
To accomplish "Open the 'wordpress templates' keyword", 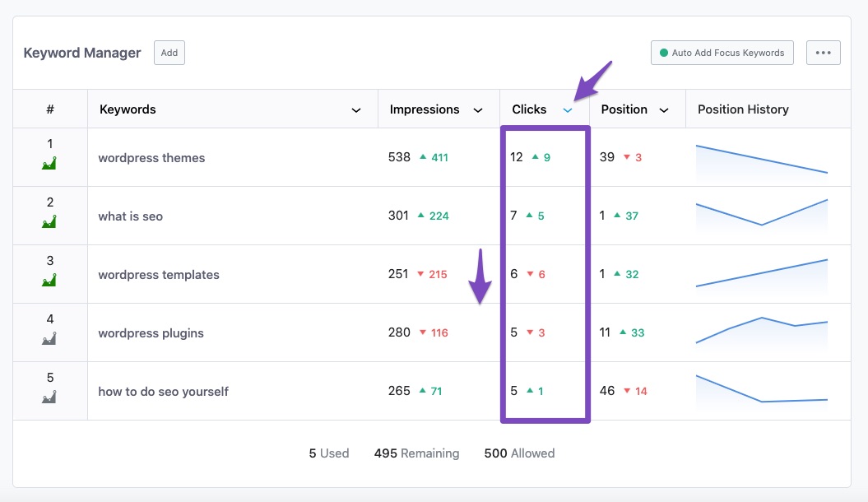I will tap(159, 275).
